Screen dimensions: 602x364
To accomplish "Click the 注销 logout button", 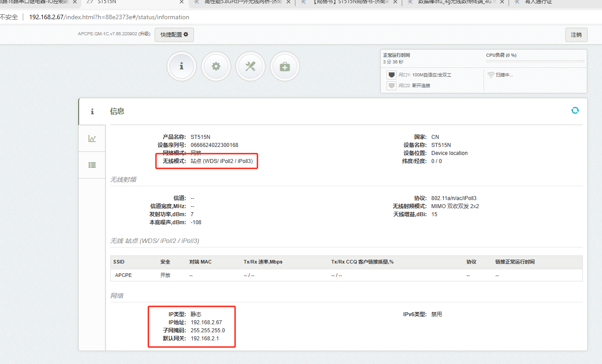I will [576, 34].
